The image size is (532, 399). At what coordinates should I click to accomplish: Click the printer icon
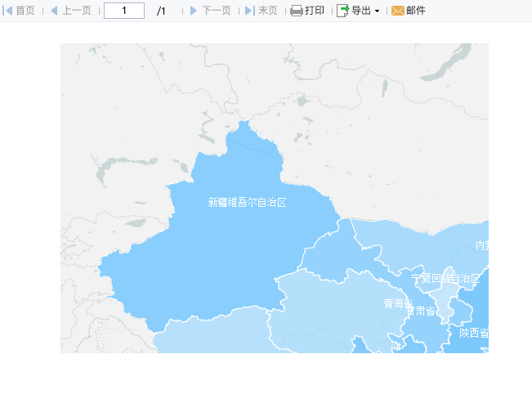(x=297, y=11)
